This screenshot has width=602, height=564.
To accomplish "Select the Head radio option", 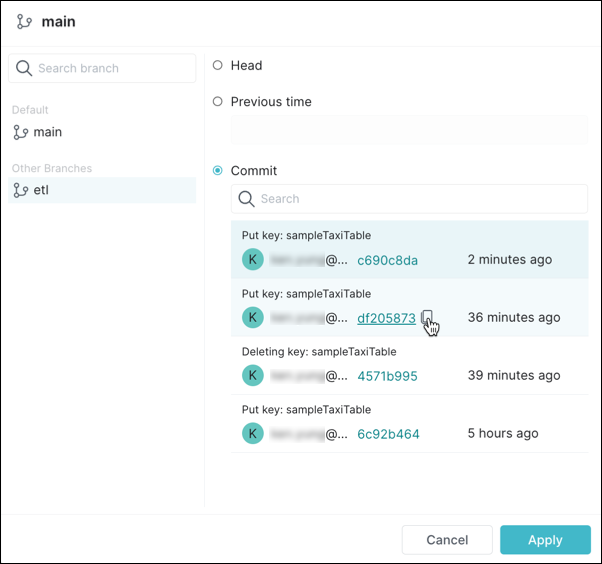I will (x=218, y=65).
